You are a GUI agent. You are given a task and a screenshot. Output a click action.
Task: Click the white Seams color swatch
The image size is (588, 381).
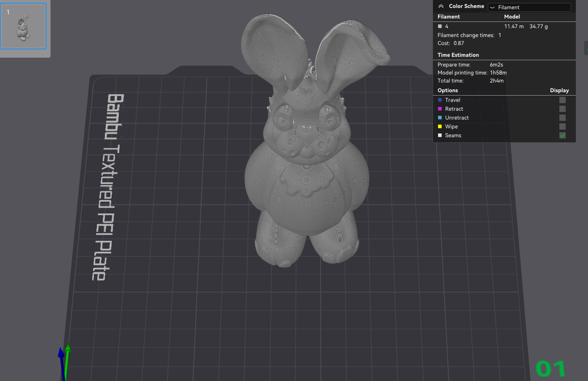[440, 135]
